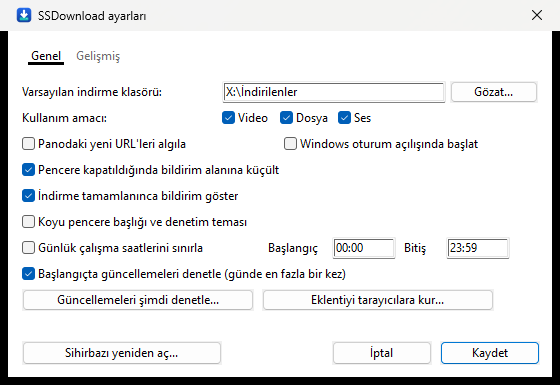Click Güncellemeleri şimdi denetle... button

click(x=138, y=300)
